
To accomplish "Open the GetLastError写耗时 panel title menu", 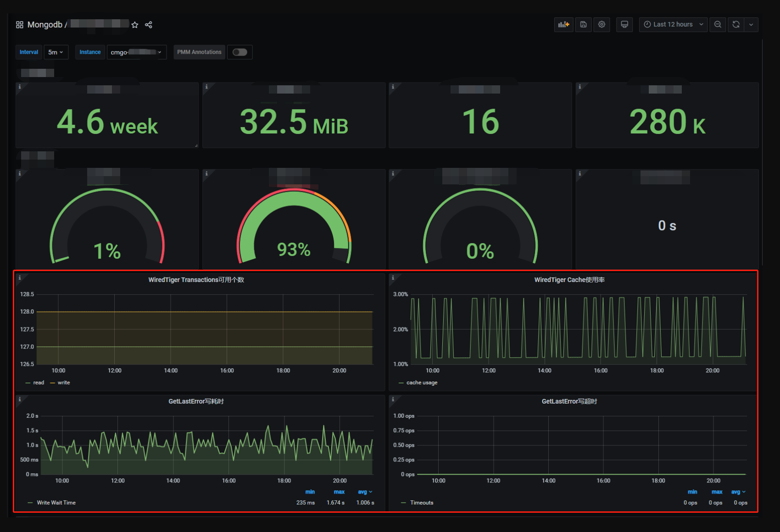I will click(x=196, y=401).
